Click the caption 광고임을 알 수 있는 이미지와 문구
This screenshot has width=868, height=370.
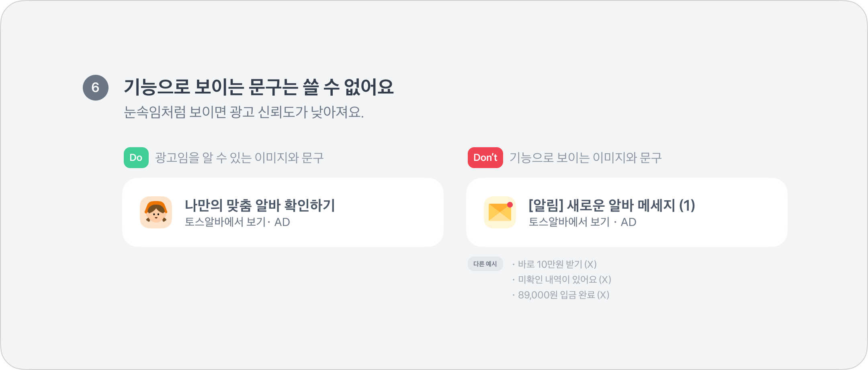pyautogui.click(x=240, y=158)
